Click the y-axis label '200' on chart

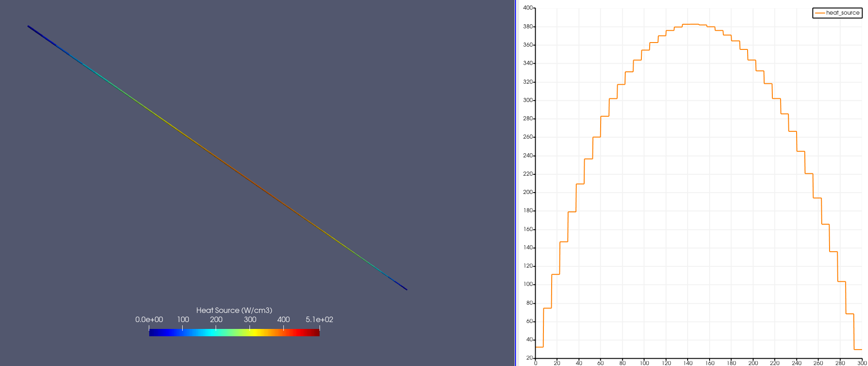(x=528, y=192)
